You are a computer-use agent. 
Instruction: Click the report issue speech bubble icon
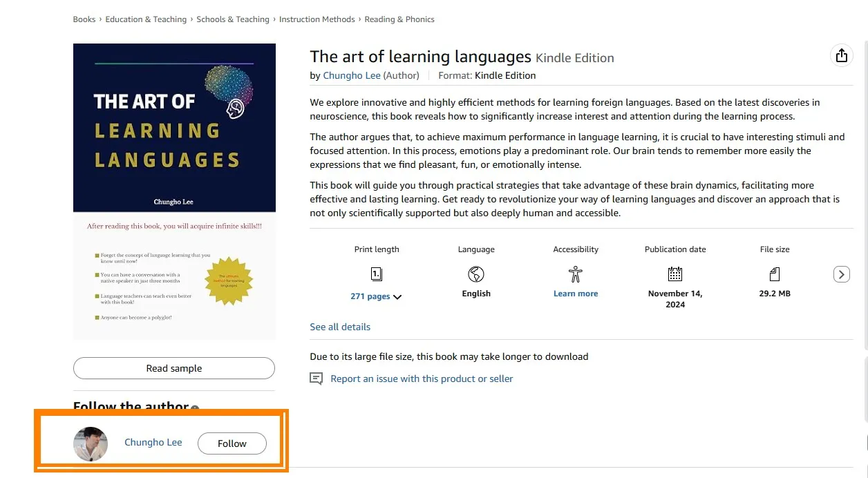point(317,379)
